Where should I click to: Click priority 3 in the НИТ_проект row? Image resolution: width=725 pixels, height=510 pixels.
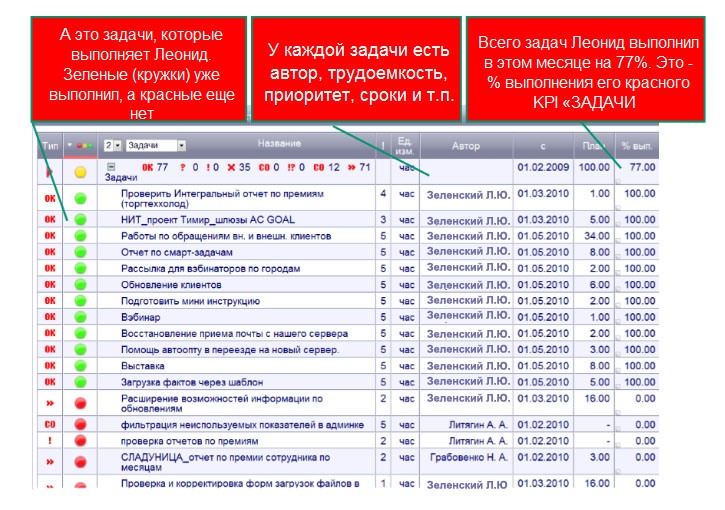383,220
